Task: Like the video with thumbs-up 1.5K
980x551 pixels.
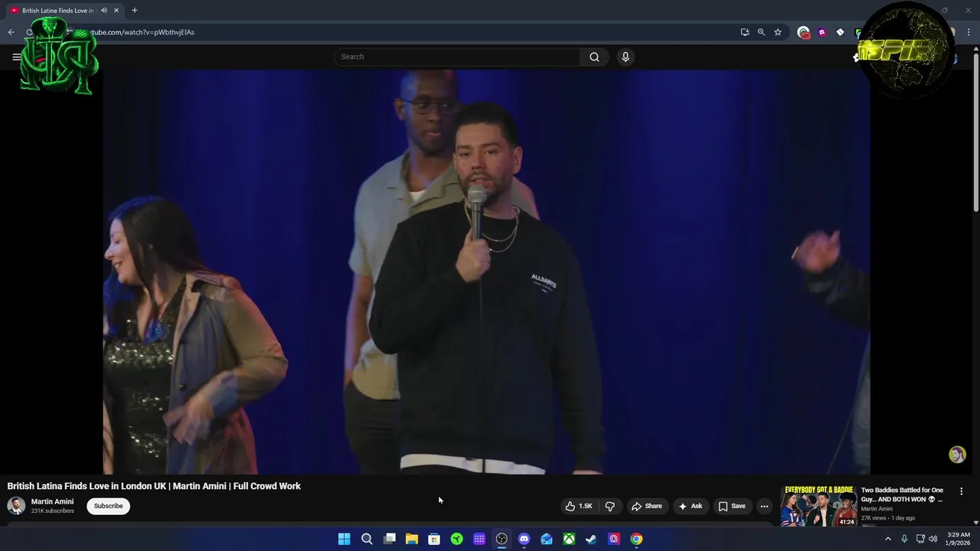Action: (x=579, y=506)
